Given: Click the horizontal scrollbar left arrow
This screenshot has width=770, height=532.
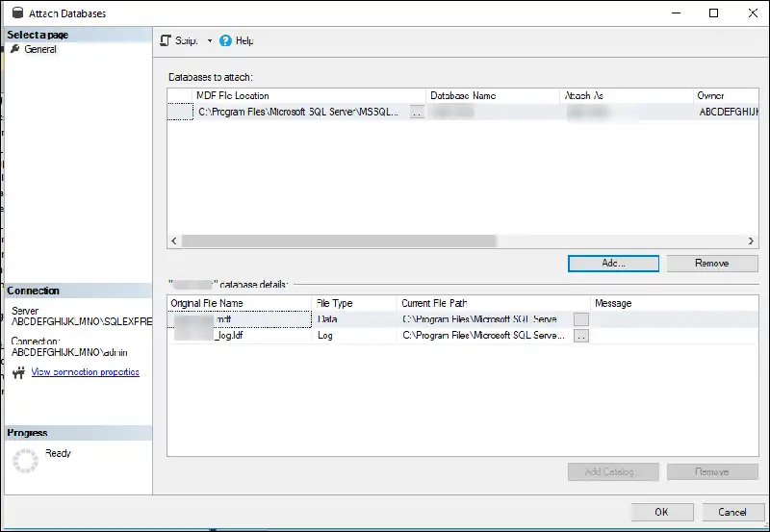Looking at the screenshot, I should [174, 241].
